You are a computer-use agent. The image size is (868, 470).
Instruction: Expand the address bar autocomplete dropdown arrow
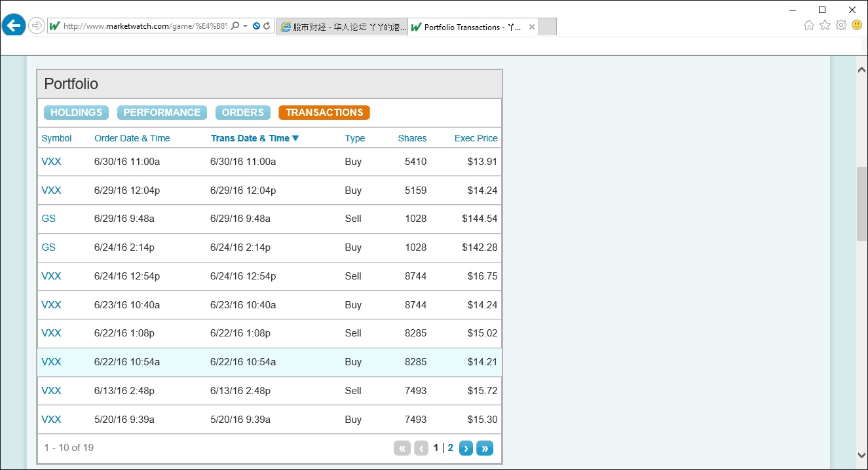(x=245, y=26)
